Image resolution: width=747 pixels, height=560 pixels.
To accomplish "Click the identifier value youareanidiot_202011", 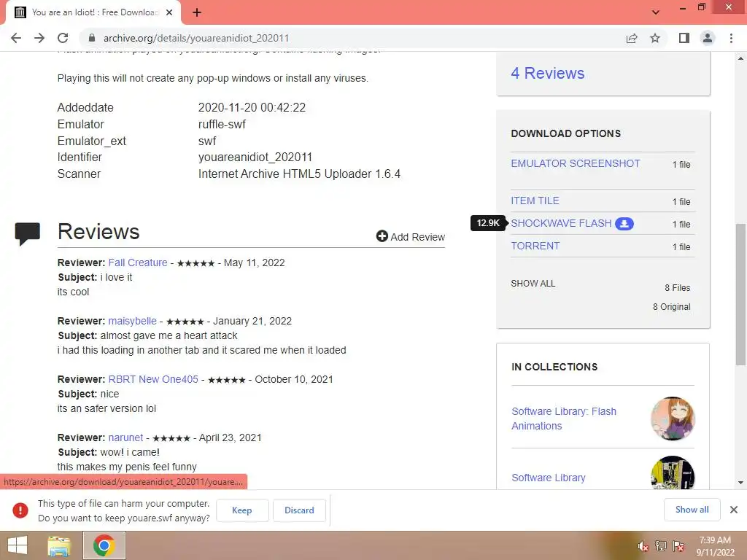I will click(x=255, y=157).
